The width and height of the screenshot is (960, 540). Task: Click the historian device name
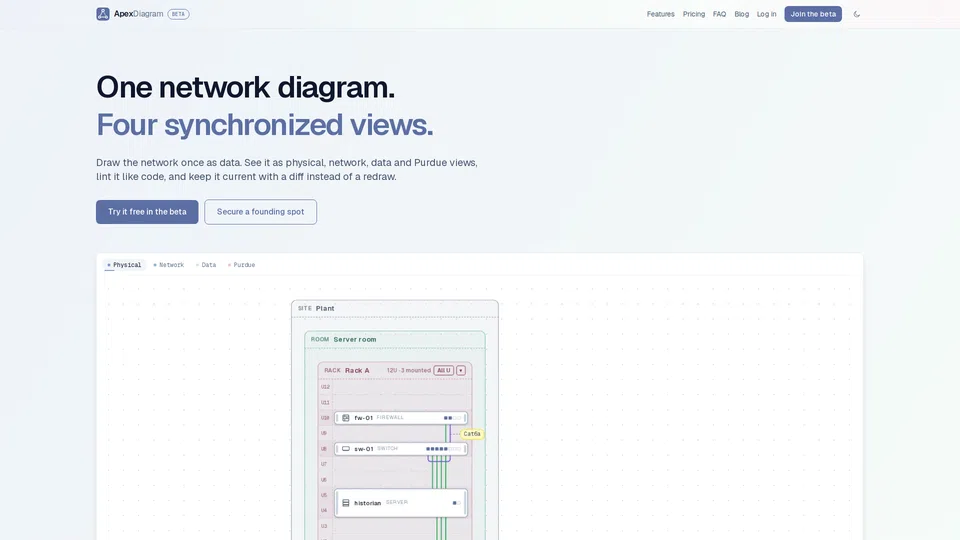coord(367,503)
